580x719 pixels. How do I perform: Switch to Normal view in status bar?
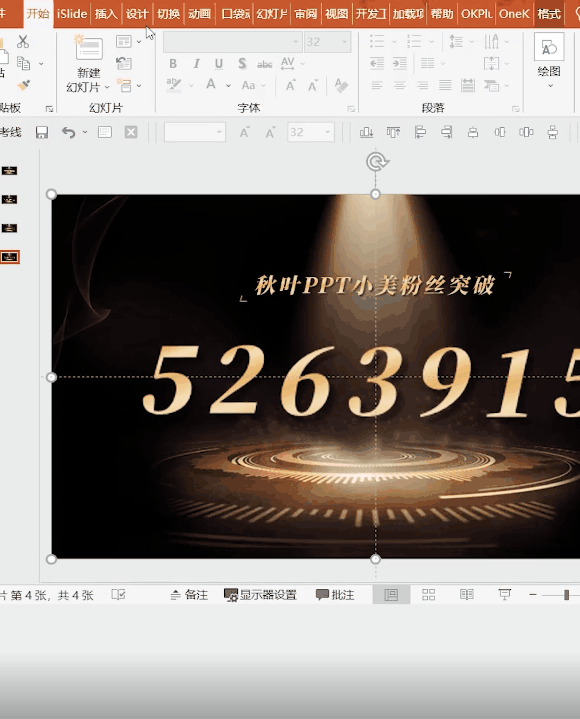(x=391, y=595)
